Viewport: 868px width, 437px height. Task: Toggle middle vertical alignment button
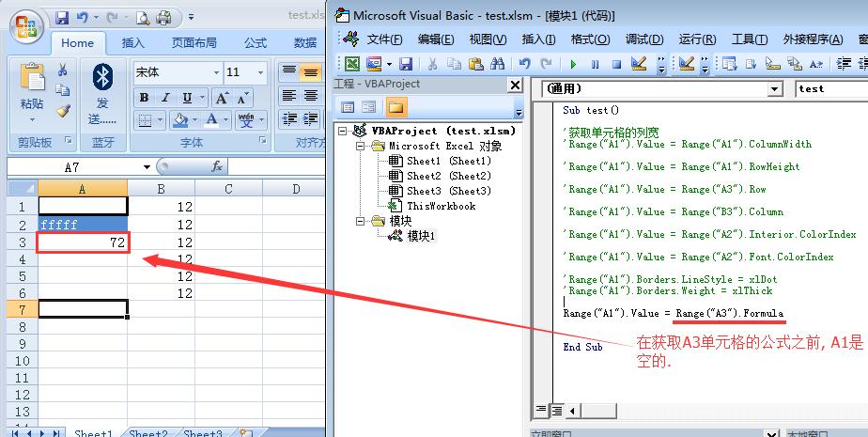[x=311, y=72]
